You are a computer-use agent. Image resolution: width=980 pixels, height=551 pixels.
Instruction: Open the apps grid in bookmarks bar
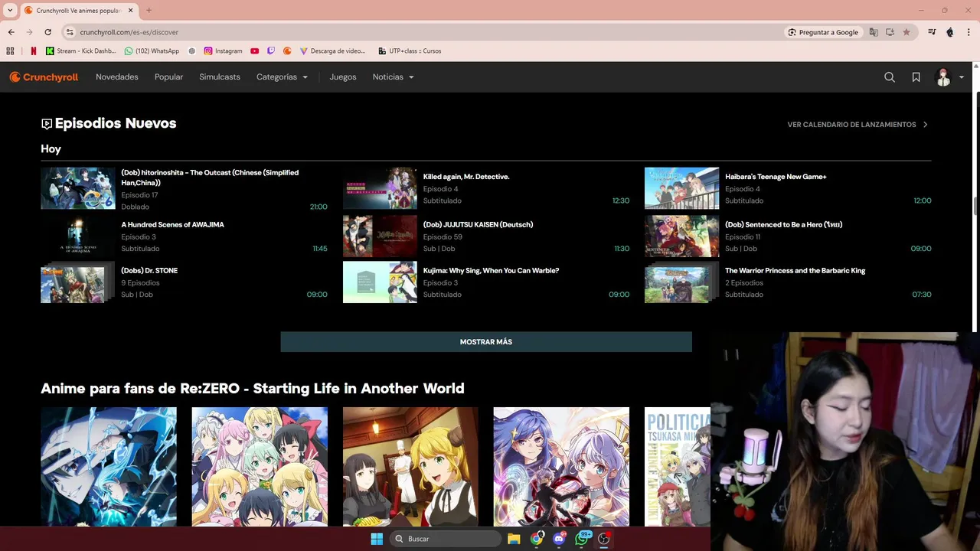tap(10, 51)
